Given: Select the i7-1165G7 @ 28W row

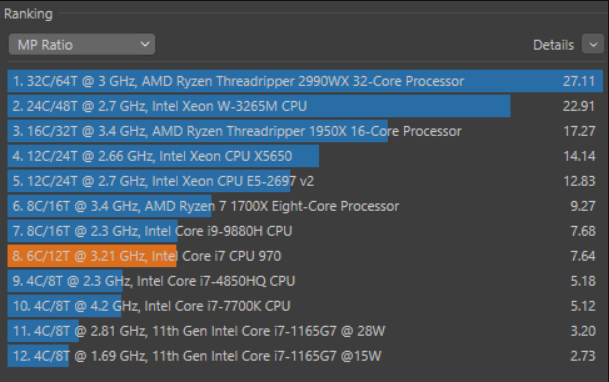Looking at the screenshot, I should coord(305,331).
